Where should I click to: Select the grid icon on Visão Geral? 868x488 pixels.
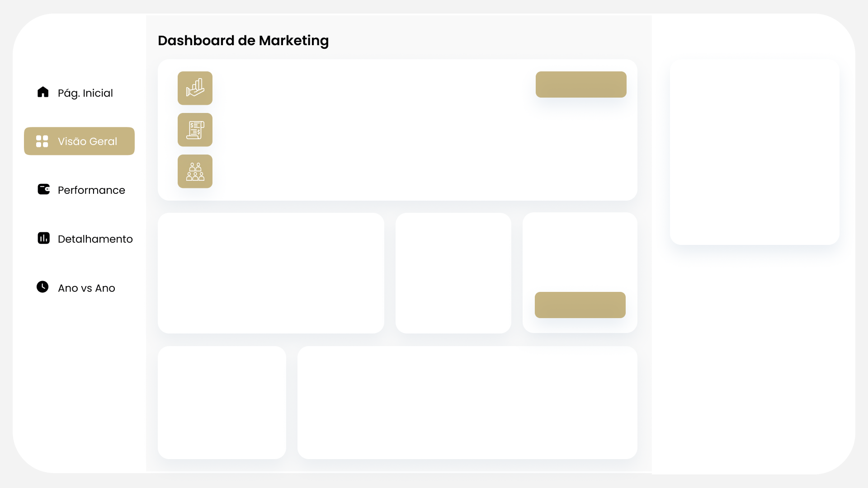[x=42, y=141]
